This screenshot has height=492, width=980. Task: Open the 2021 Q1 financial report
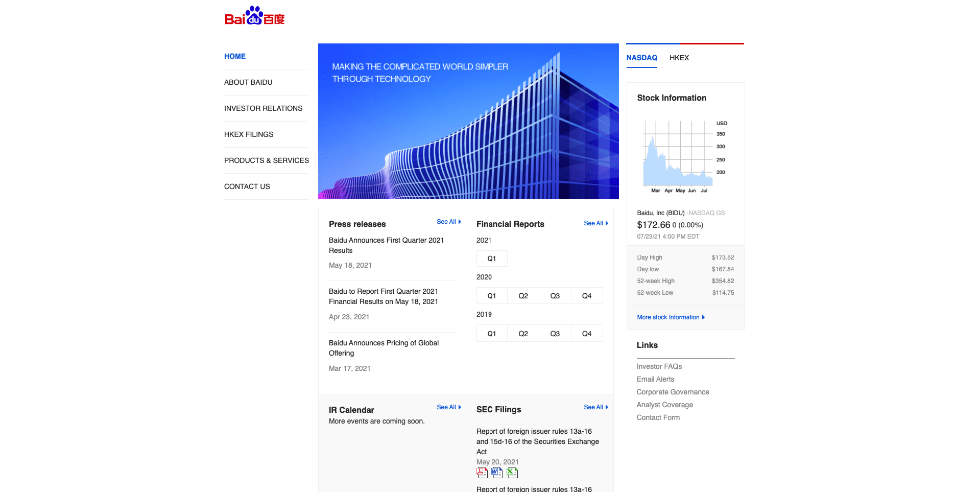coord(492,259)
